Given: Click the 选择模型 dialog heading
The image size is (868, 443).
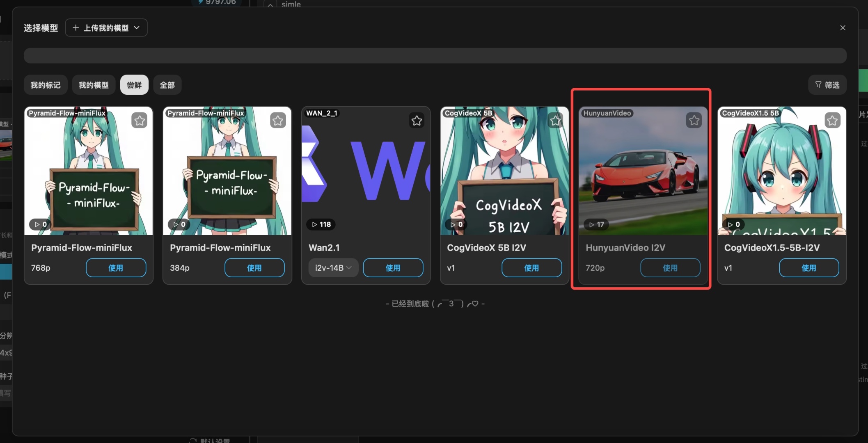Looking at the screenshot, I should pos(41,28).
